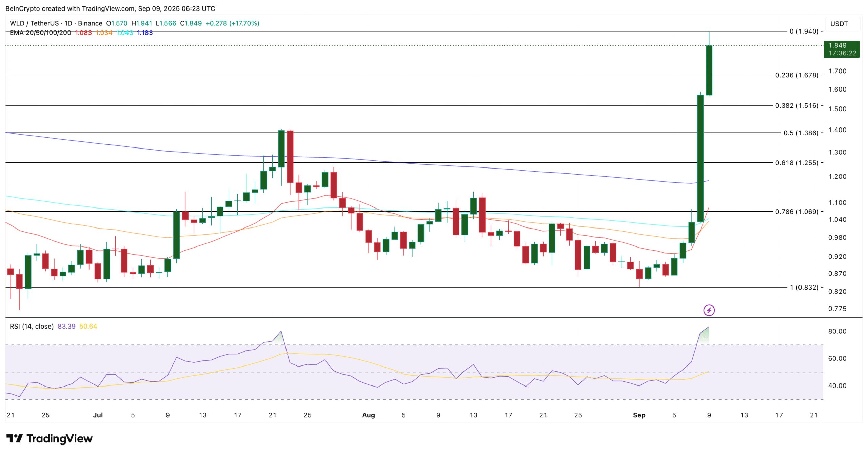The width and height of the screenshot is (868, 455).
Task: Click the 0.236 (1.678) Fibonacci level label
Action: pyautogui.click(x=799, y=75)
